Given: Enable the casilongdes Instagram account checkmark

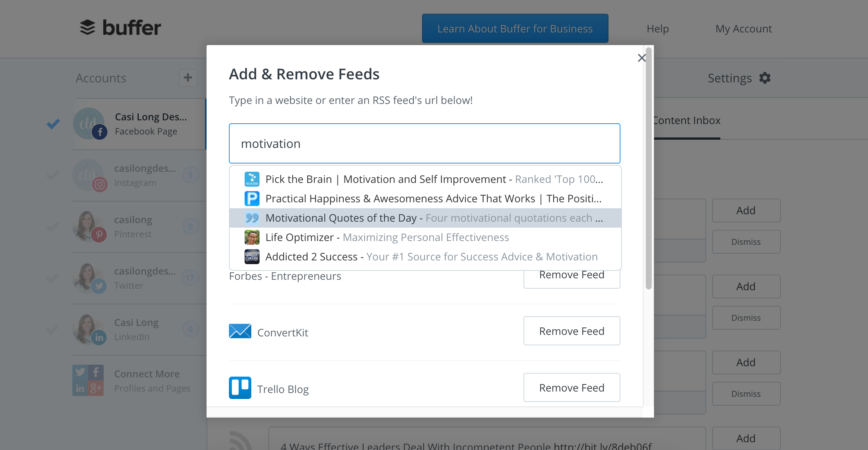Looking at the screenshot, I should click(x=53, y=175).
